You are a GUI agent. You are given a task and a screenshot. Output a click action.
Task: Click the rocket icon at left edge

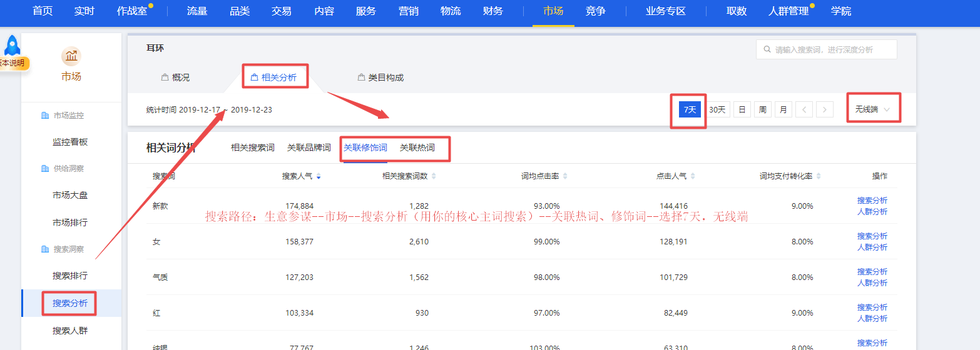tap(12, 46)
